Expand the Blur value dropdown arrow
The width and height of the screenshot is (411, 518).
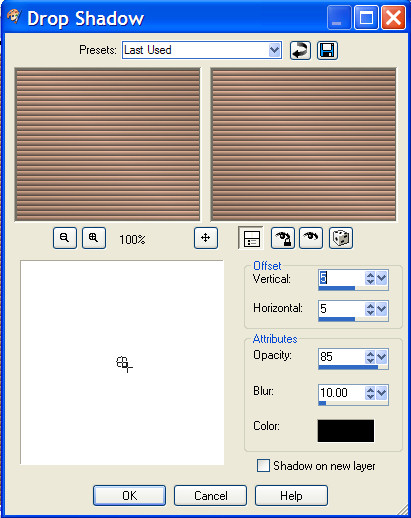(382, 393)
